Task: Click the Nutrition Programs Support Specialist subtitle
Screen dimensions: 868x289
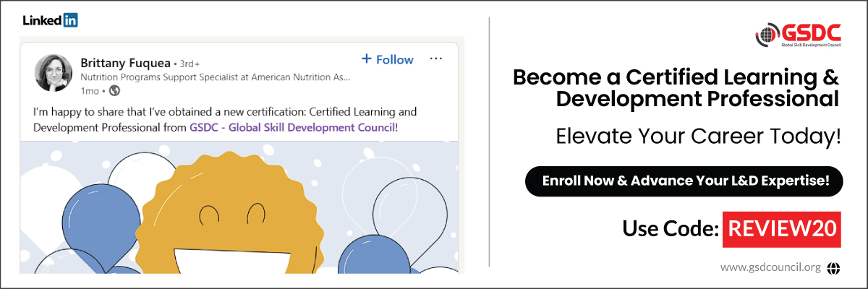Action: [x=215, y=77]
